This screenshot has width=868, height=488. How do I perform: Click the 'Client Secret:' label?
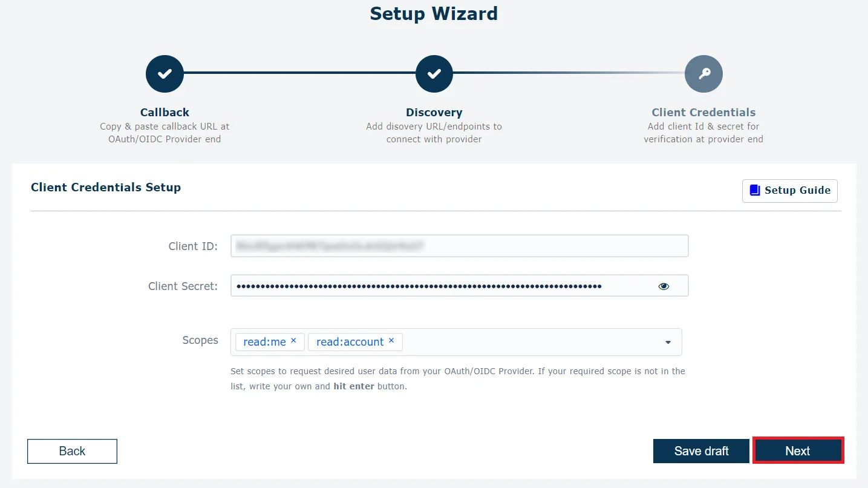[183, 286]
